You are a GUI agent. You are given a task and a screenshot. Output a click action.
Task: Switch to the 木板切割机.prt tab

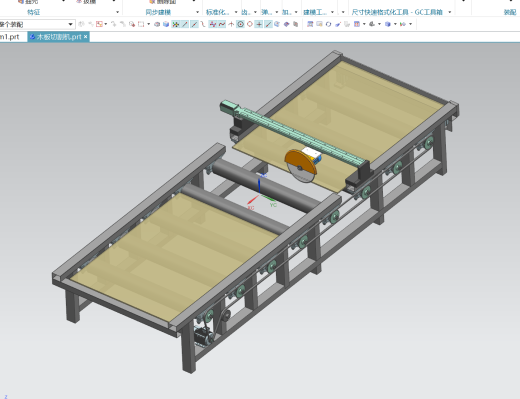click(x=59, y=37)
